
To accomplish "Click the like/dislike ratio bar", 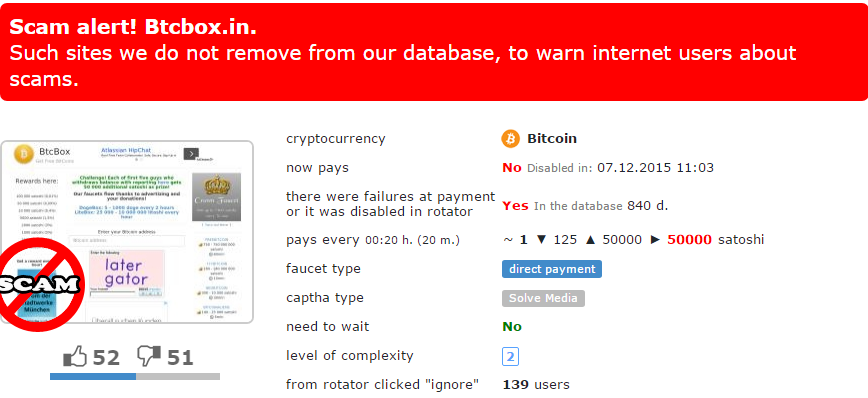I will (x=135, y=376).
